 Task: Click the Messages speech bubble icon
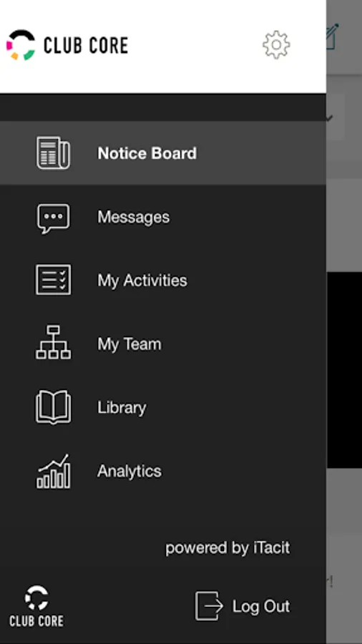(54, 218)
